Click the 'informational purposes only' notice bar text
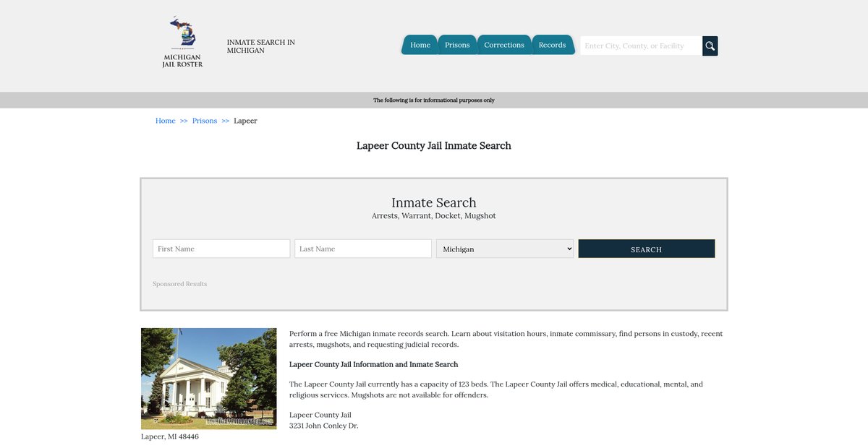Image resolution: width=868 pixels, height=448 pixels. (434, 100)
